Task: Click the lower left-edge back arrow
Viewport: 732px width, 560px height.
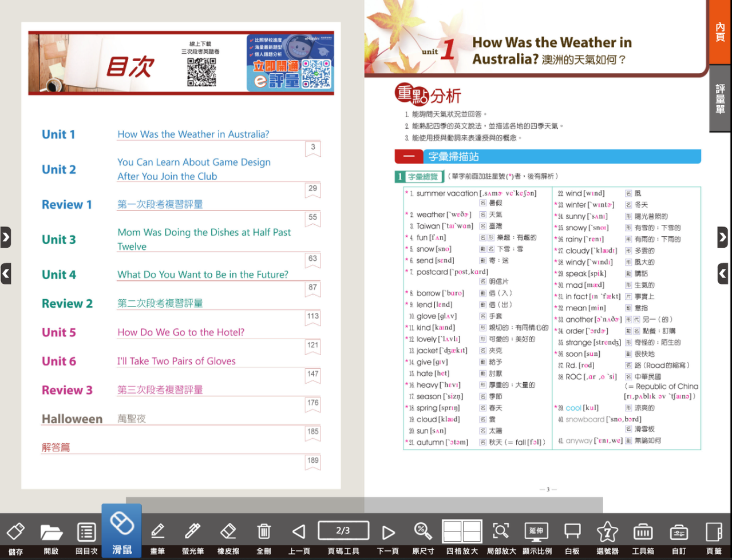Action: pyautogui.click(x=6, y=273)
